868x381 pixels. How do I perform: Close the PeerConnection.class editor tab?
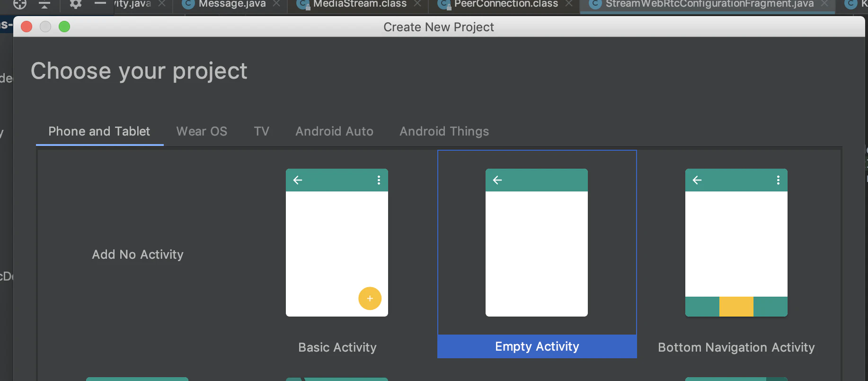[x=569, y=4]
